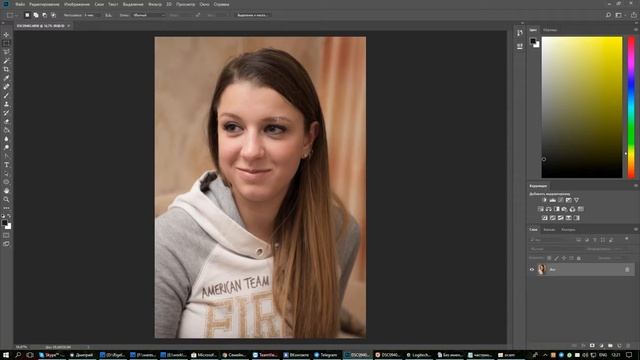This screenshot has width=640, height=360.
Task: Switch to the Образцы swatches tab
Action: coord(550,30)
